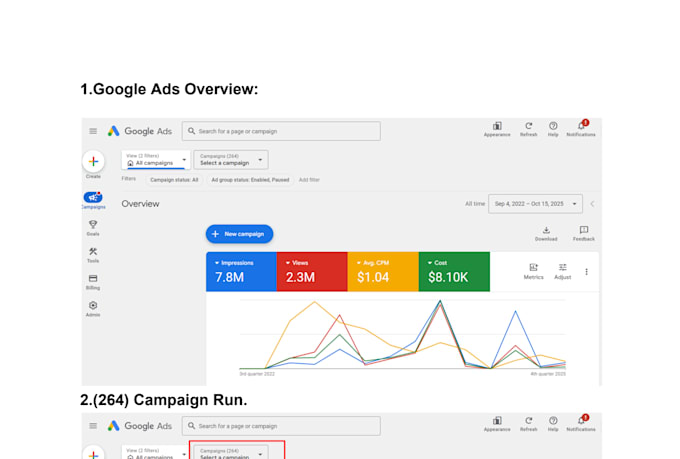Open Feedback above the chart
This screenshot has width=680, height=459.
[x=584, y=233]
